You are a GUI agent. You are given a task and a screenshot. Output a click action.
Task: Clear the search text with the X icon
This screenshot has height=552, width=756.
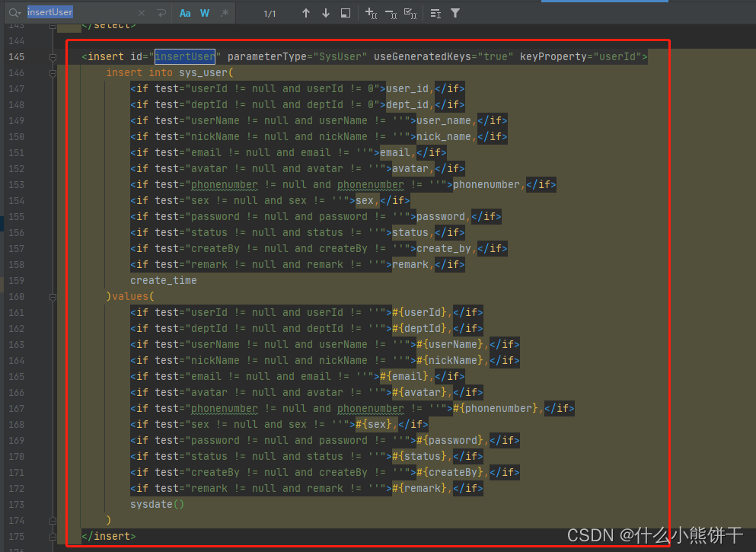[142, 14]
